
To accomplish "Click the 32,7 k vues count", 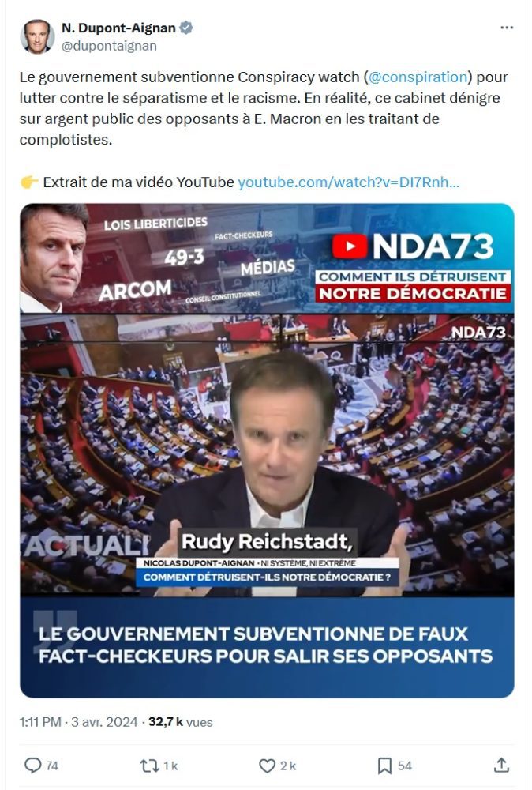I will (181, 722).
